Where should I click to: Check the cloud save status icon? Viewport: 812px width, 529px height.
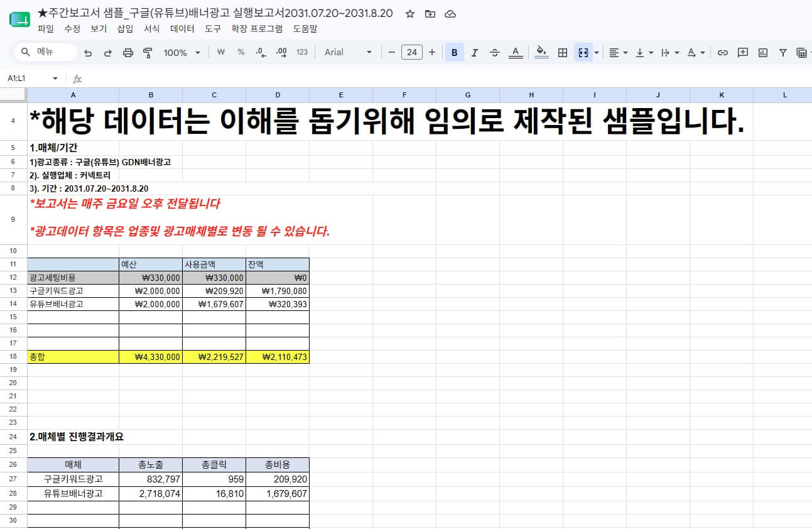450,14
